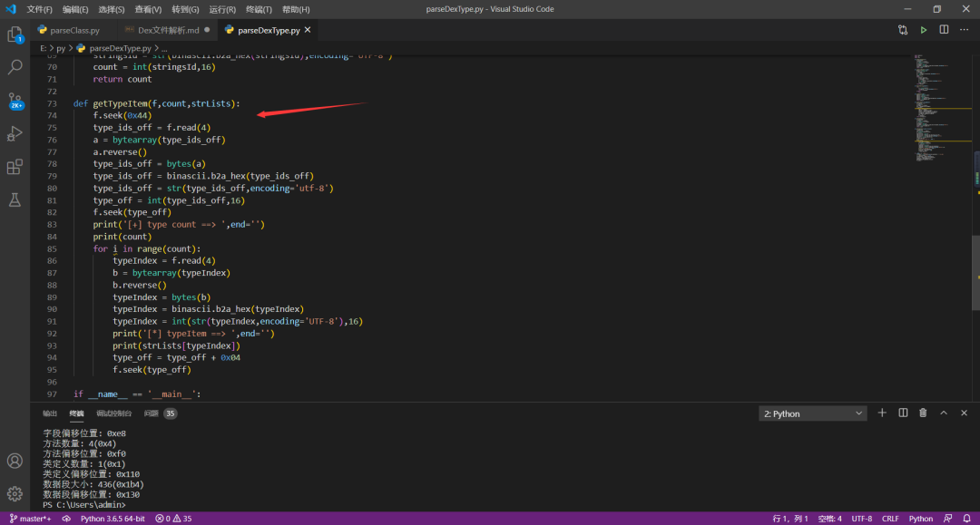The image size is (980, 525).
Task: Open the changes compare icon in editor toolbar
Action: (903, 30)
